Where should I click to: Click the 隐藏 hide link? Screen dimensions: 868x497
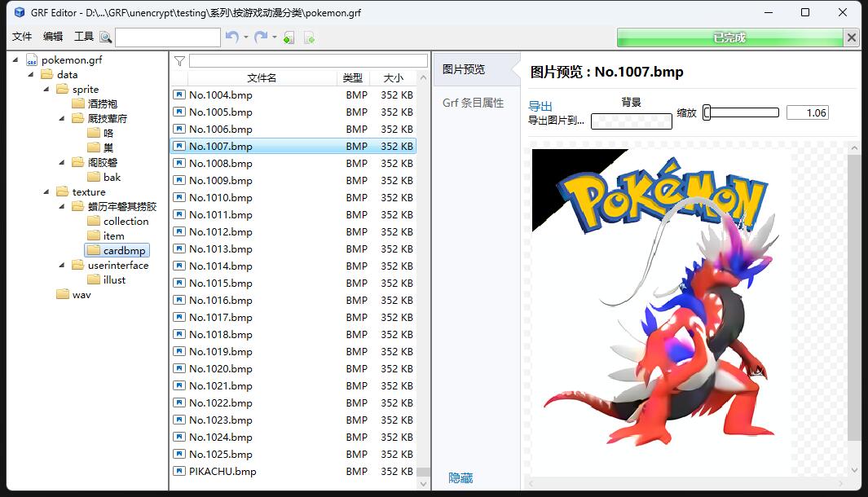pos(460,478)
